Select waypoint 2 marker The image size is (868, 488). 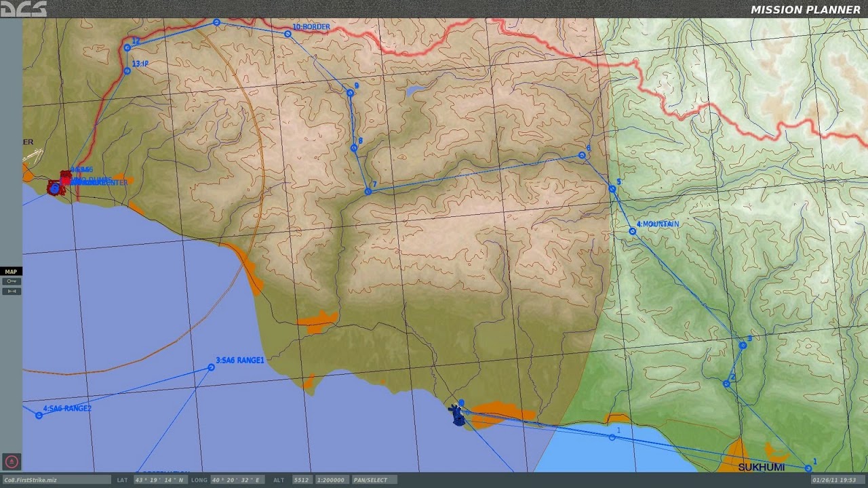pos(726,384)
